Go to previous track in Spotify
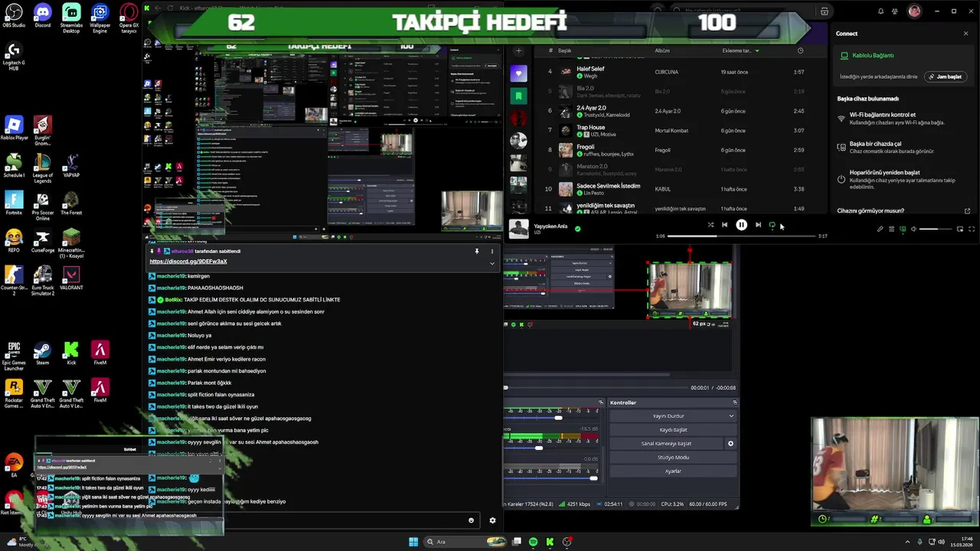 (724, 225)
